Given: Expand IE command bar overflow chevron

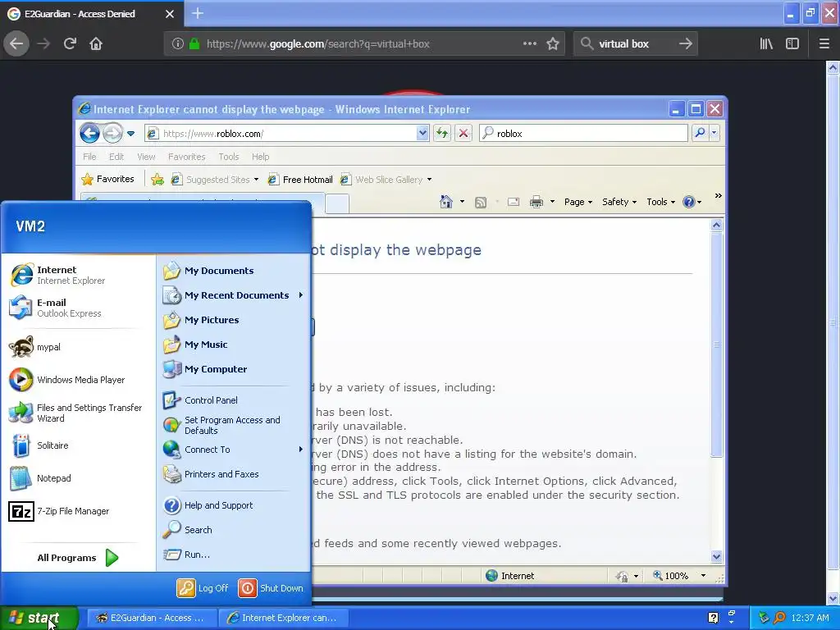Looking at the screenshot, I should (x=718, y=196).
